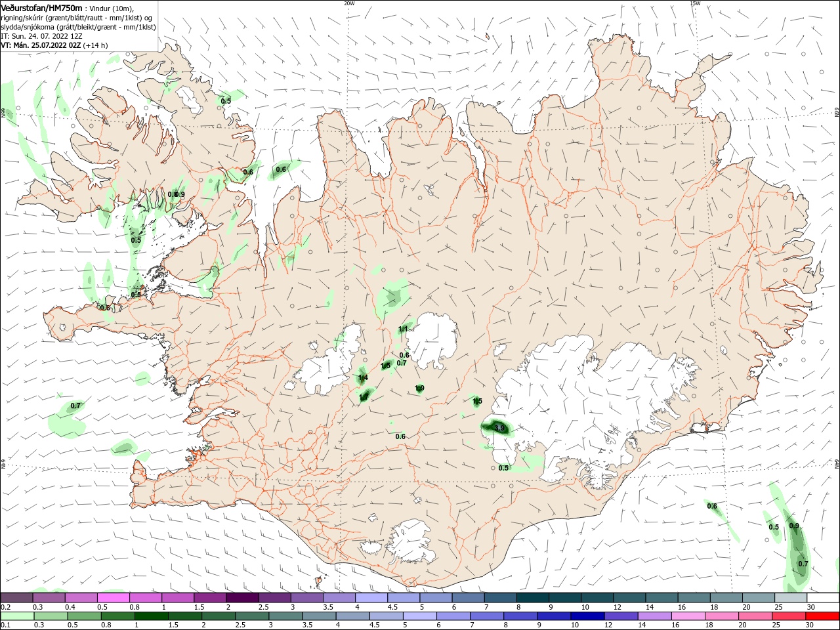Click the 3.9 precipitation maximum label

[499, 428]
